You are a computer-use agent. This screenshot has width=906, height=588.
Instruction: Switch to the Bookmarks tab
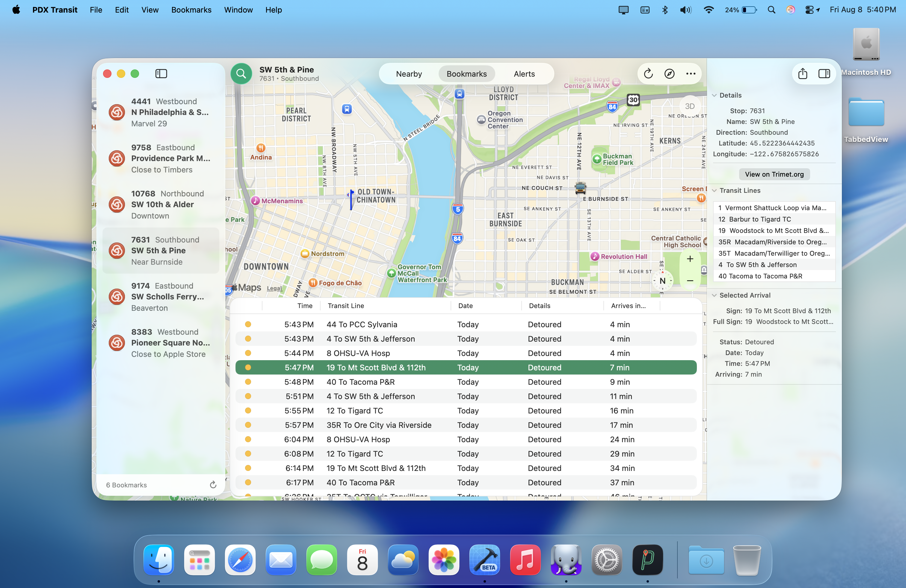click(466, 74)
